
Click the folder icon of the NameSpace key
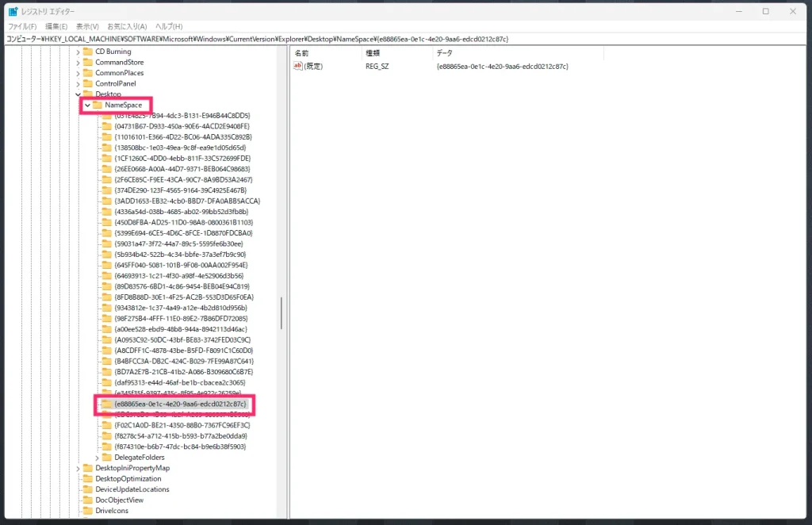(x=97, y=105)
